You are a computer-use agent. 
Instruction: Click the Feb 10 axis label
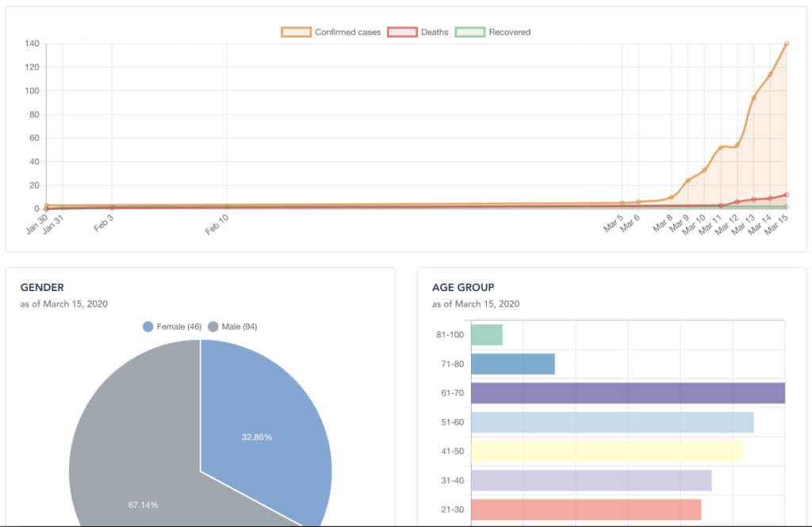pos(216,225)
